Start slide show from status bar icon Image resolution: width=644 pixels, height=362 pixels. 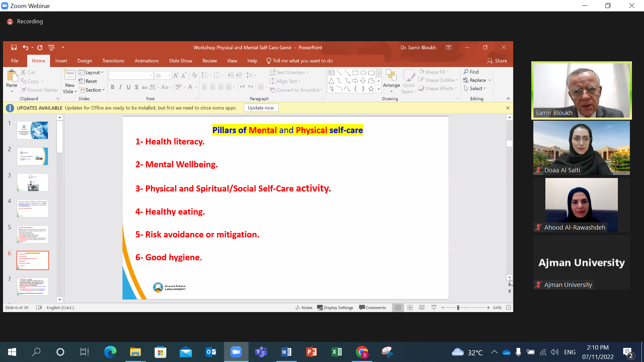pyautogui.click(x=434, y=308)
